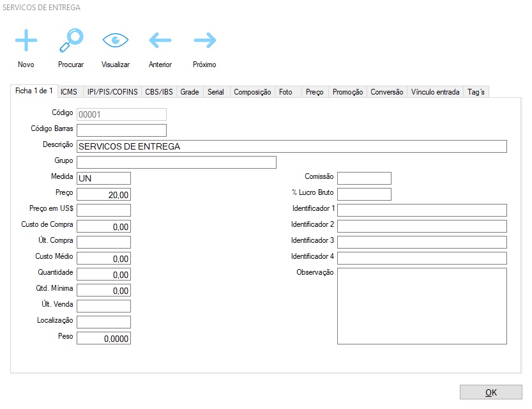This screenshot has height=409, width=532.
Task: Switch to the ICMS tab
Action: pos(68,92)
